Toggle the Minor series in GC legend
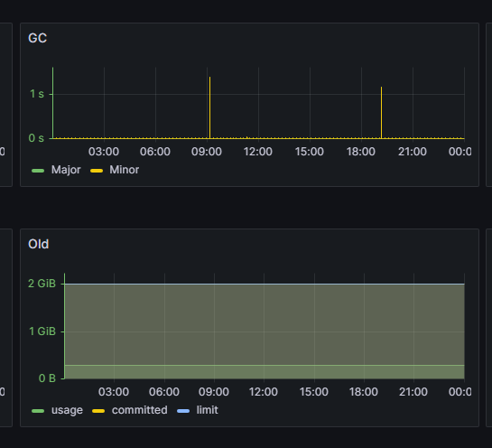This screenshot has height=448, width=492. pyautogui.click(x=124, y=170)
